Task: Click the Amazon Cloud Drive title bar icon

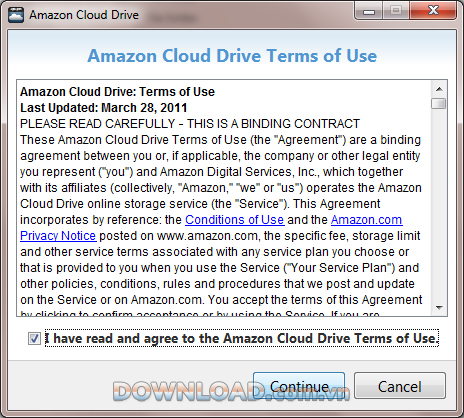Action: coord(16,15)
